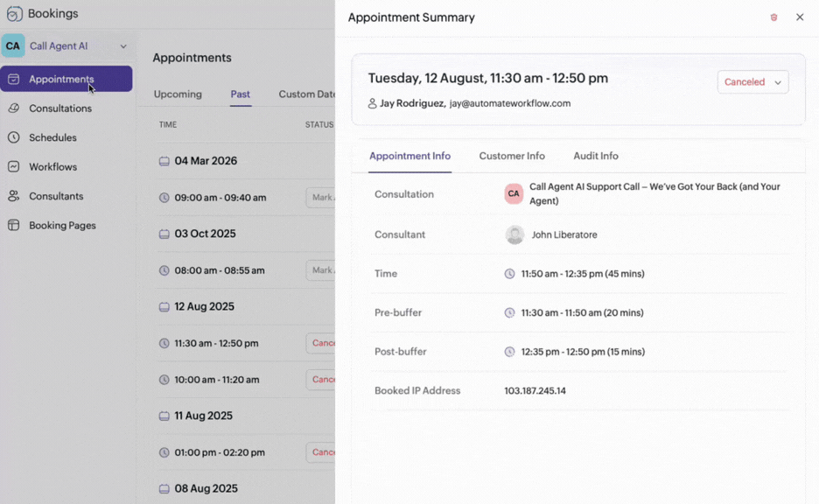
Task: Click John Liberatore consultant avatar
Action: pyautogui.click(x=514, y=234)
